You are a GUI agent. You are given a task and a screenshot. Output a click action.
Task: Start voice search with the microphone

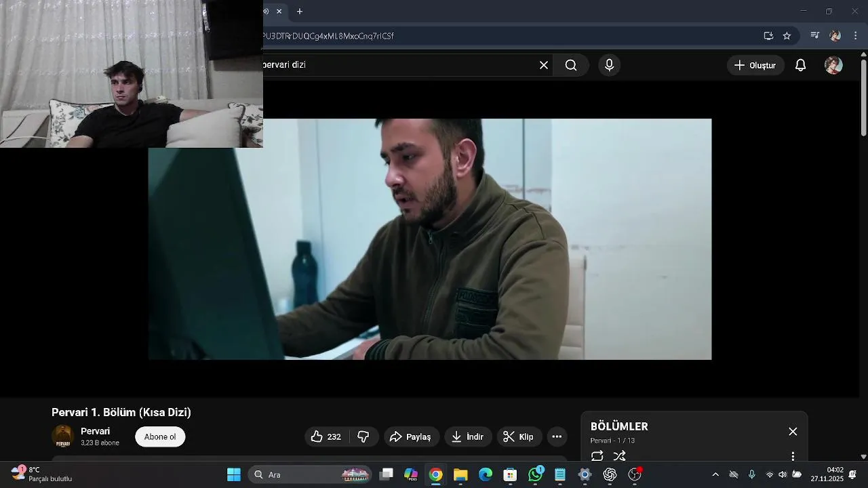pyautogui.click(x=609, y=65)
